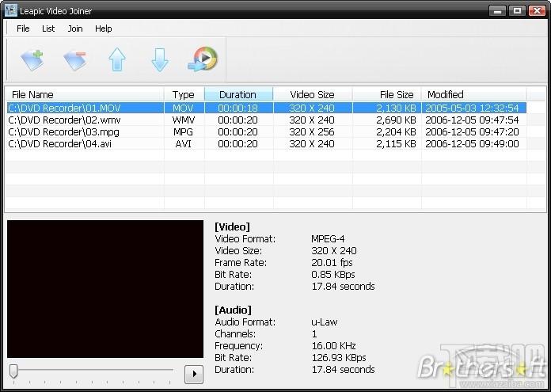Start joining with the Join icon
The width and height of the screenshot is (551, 392).
(203, 59)
